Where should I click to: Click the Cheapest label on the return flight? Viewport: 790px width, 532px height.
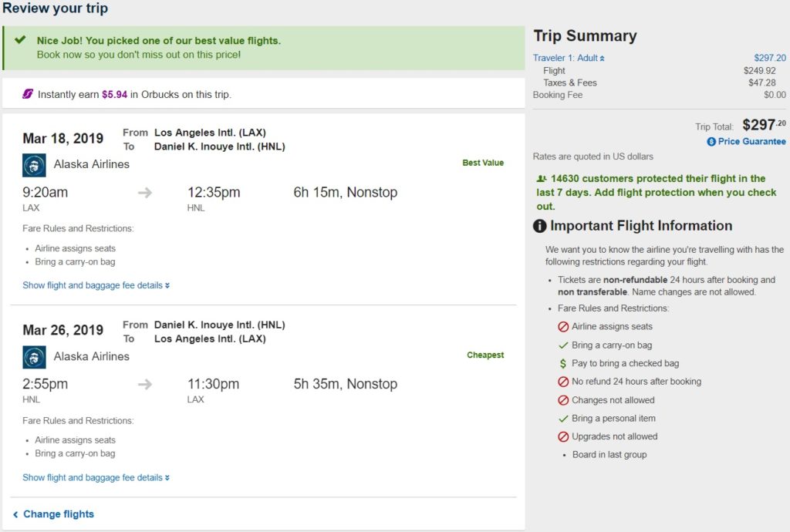485,355
